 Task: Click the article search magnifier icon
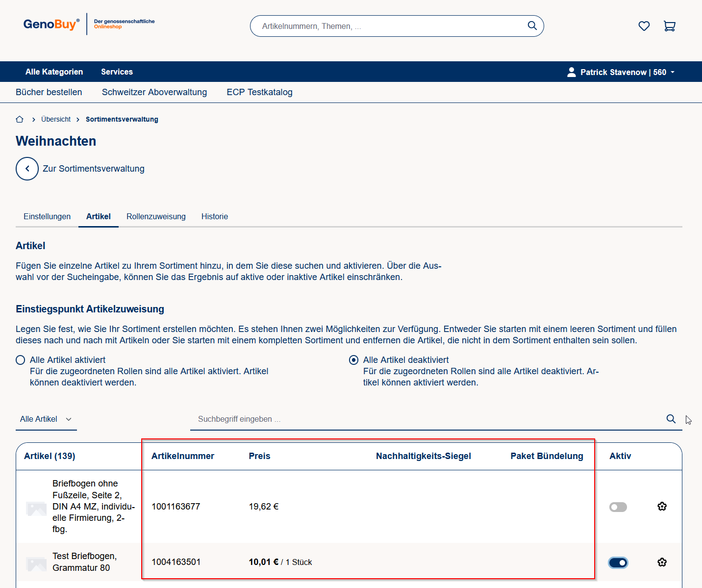pyautogui.click(x=671, y=419)
